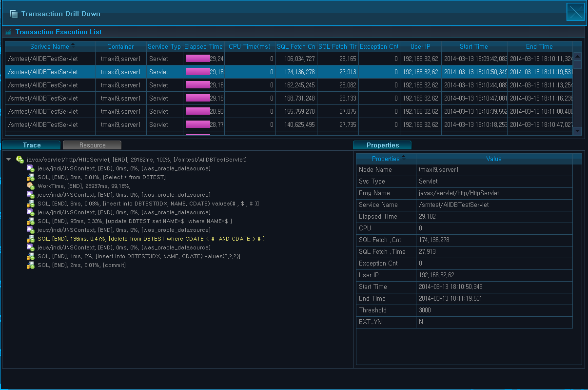Click the transaction list scroll up arrow

coord(577,56)
